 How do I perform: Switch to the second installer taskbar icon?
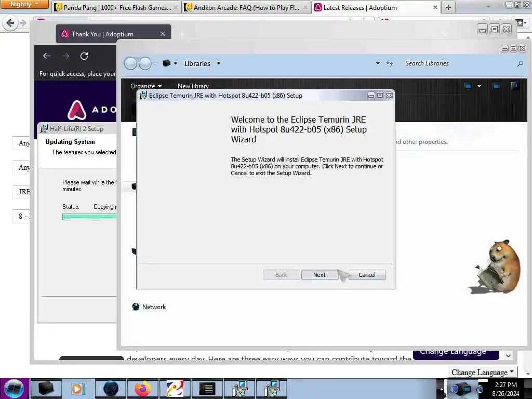tap(272, 389)
